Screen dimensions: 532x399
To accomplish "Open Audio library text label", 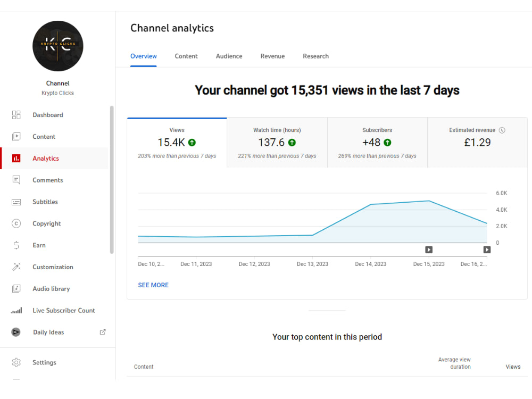I will (x=51, y=289).
